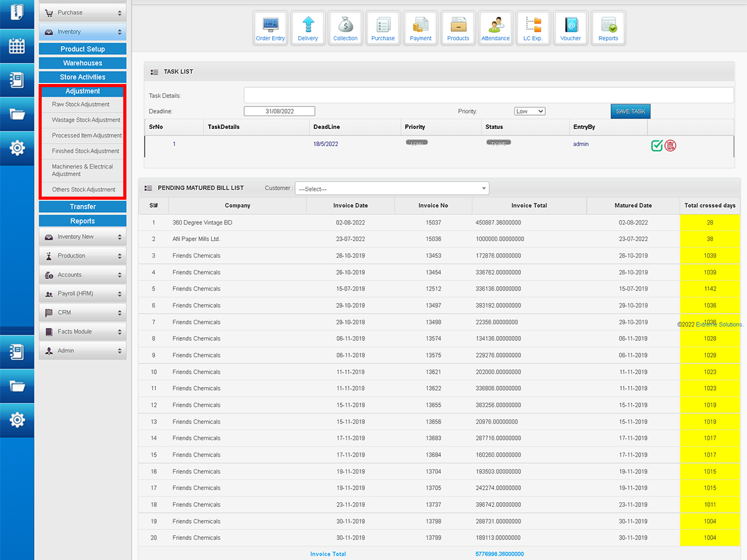Image resolution: width=747 pixels, height=560 pixels.
Task: Open the Customer select dropdown
Action: click(392, 189)
